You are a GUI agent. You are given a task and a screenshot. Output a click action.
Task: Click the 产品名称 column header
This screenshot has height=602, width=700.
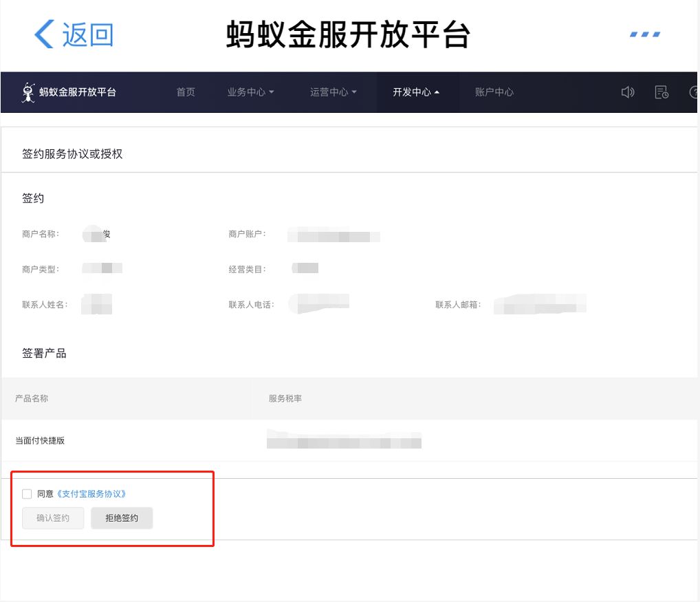32,398
